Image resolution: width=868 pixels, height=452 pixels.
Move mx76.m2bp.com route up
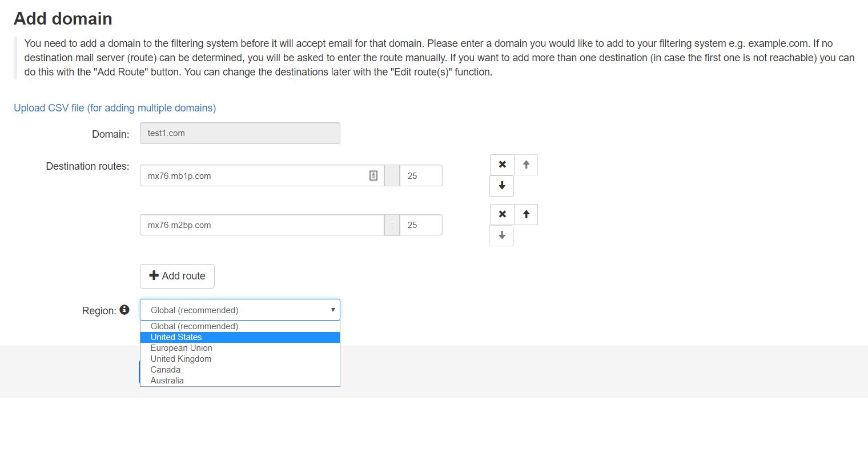pyautogui.click(x=526, y=214)
